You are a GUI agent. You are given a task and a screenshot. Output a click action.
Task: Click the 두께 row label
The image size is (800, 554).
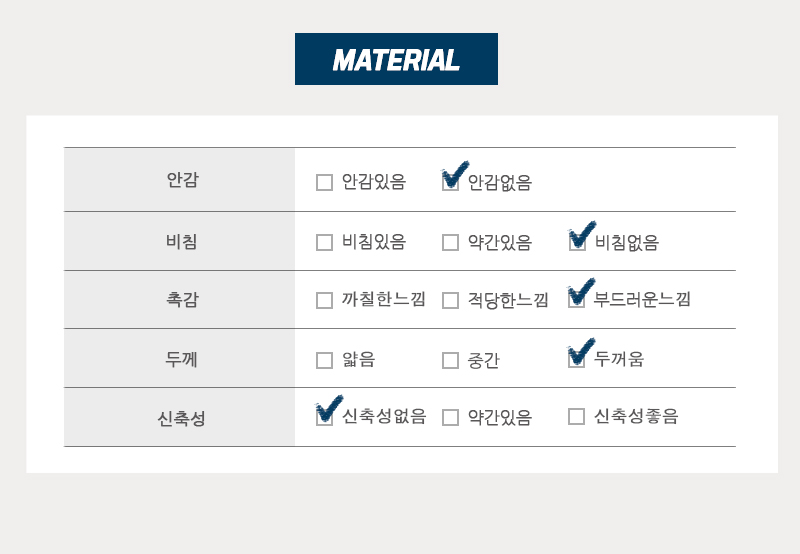181,359
